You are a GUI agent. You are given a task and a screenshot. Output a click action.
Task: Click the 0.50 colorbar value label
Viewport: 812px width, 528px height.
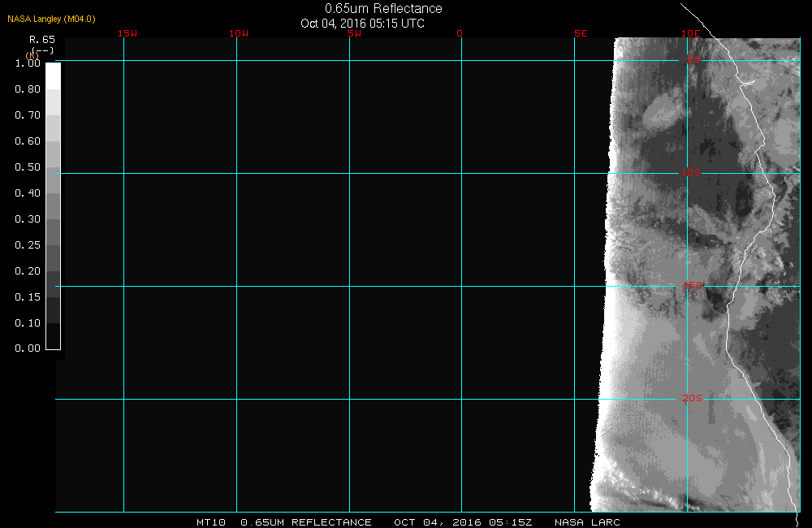(x=28, y=167)
